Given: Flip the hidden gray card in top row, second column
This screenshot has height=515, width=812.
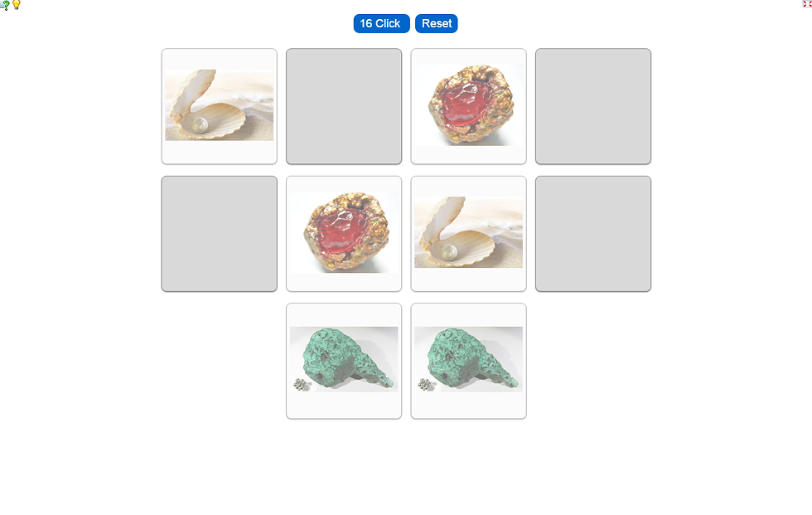Looking at the screenshot, I should click(x=344, y=106).
